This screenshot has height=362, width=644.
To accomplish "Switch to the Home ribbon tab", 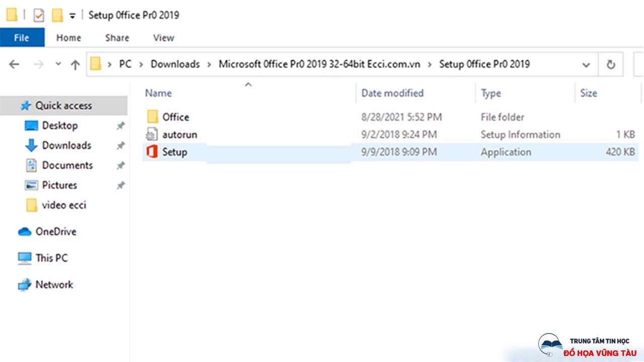I will (68, 38).
